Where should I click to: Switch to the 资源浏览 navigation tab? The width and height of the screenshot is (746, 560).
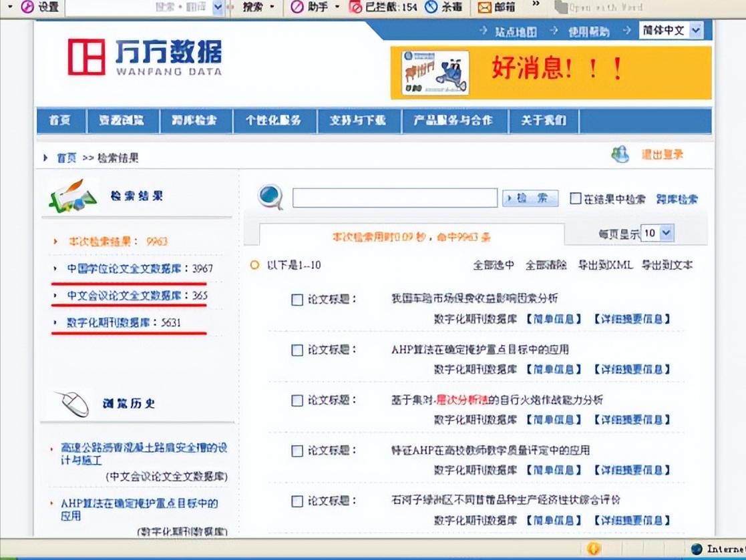[x=124, y=121]
